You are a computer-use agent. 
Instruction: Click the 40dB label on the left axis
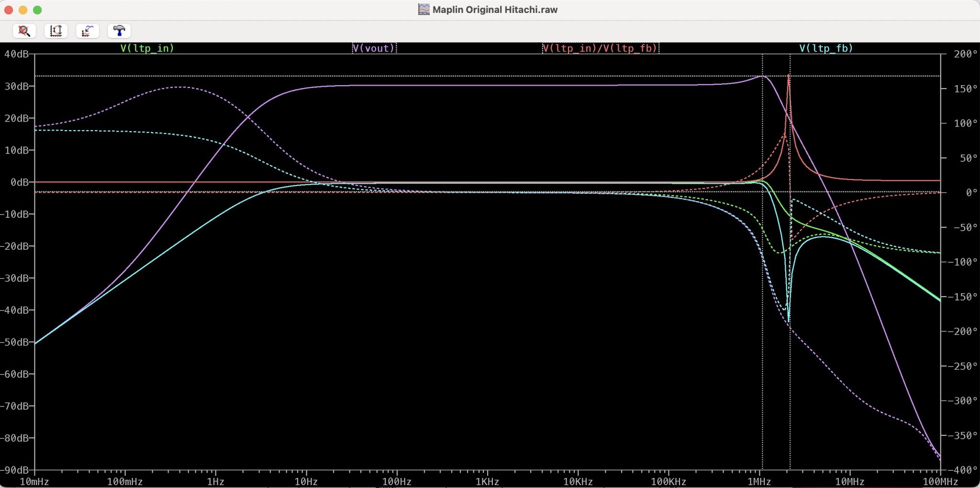(x=17, y=54)
